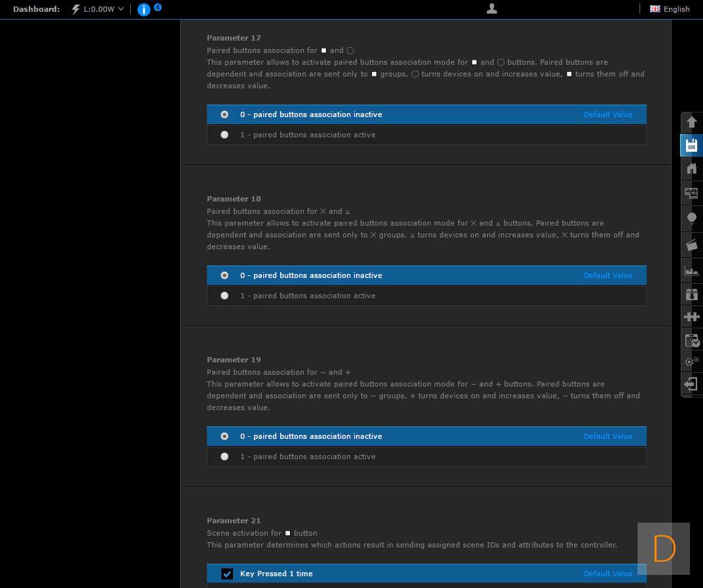Open the light bulb devices icon

pyautogui.click(x=691, y=218)
